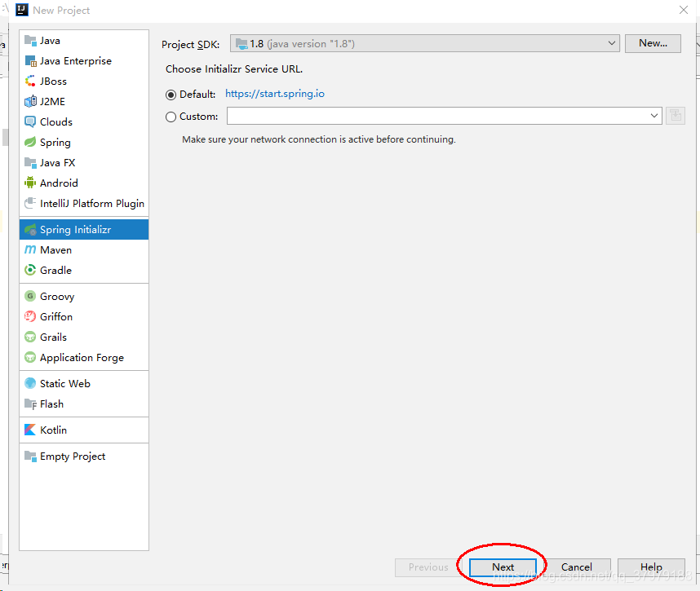Click the Clouds speech bubble icon

click(30, 121)
